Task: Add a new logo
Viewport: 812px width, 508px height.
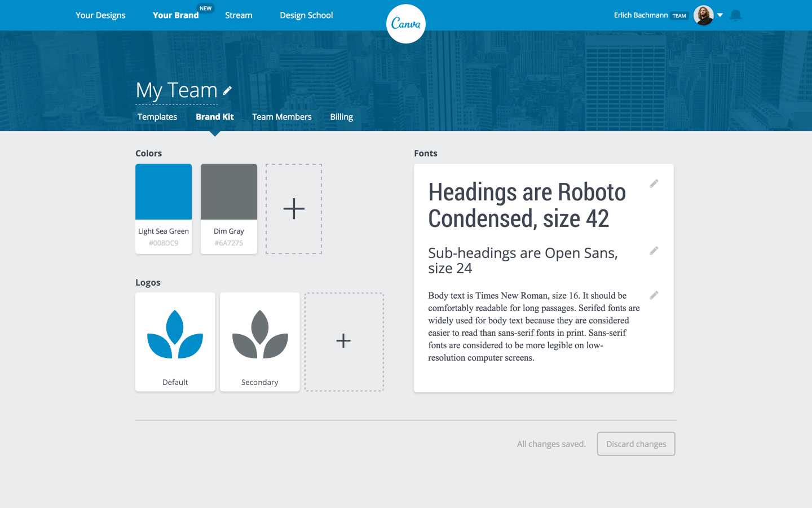Action: point(344,341)
